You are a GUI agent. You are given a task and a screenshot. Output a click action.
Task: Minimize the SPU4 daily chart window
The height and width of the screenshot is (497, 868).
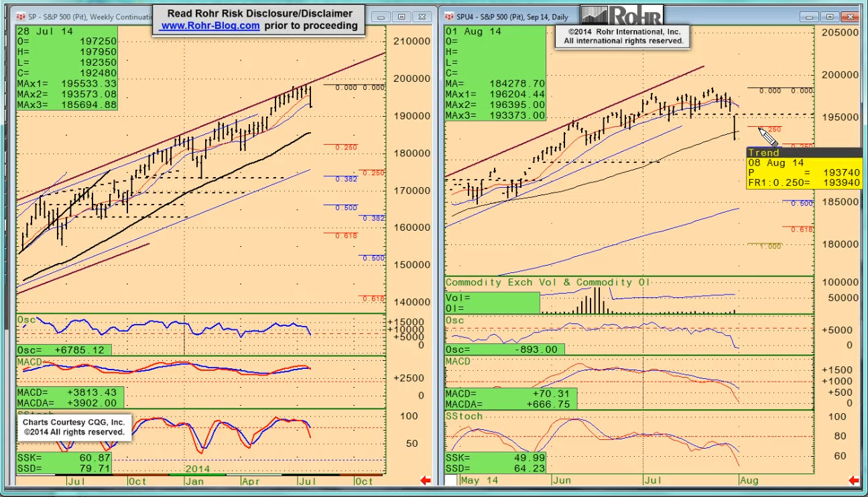tap(811, 17)
